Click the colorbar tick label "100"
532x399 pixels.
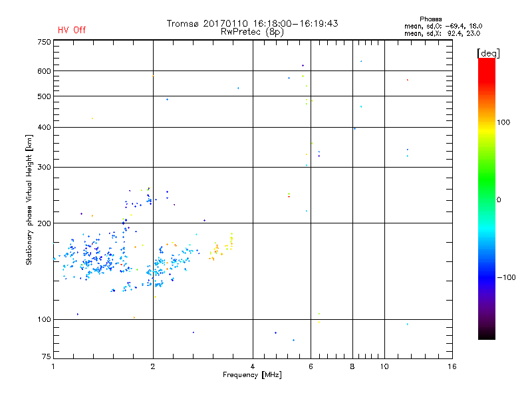tap(503, 122)
